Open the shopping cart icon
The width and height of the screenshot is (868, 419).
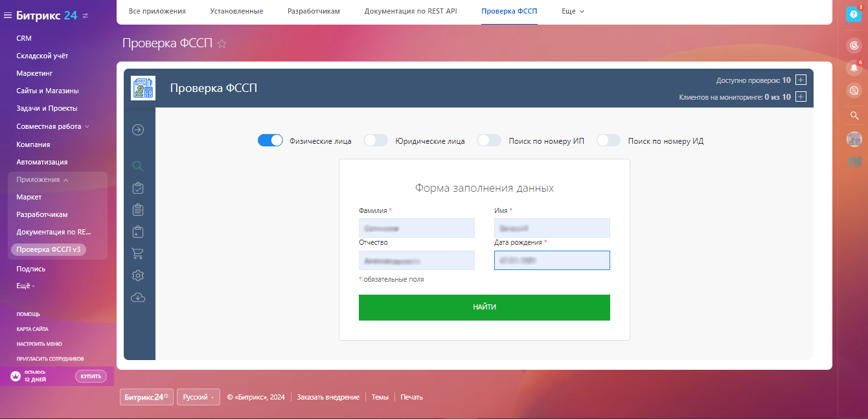137,253
